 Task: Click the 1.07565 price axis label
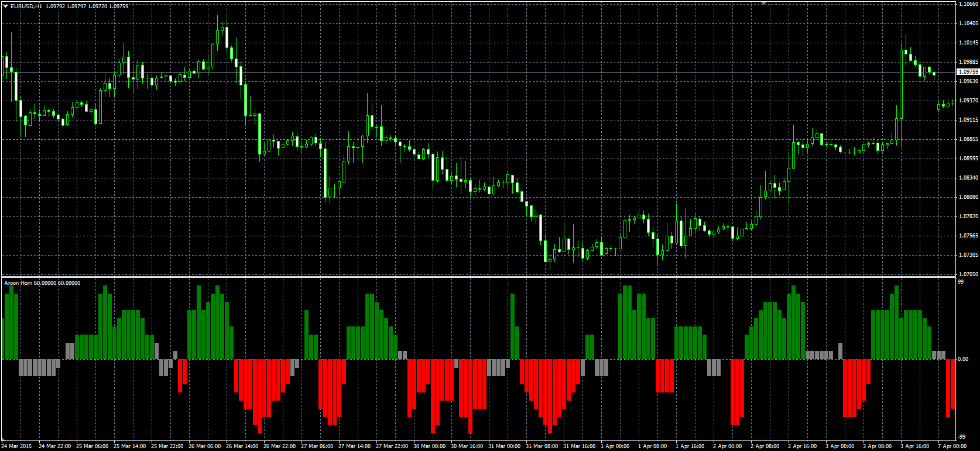click(969, 236)
